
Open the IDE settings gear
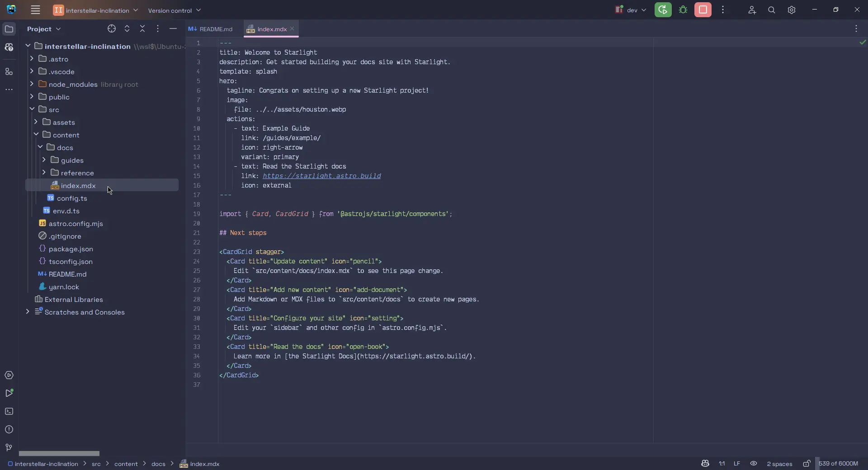[x=792, y=10]
